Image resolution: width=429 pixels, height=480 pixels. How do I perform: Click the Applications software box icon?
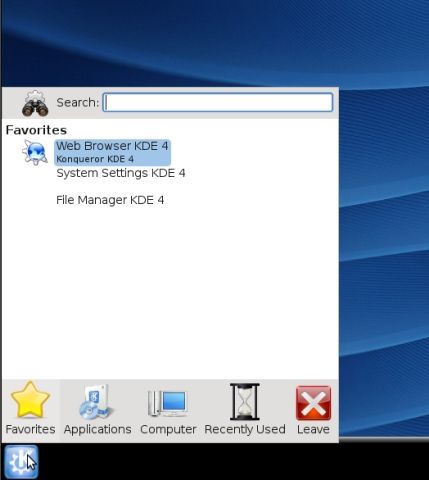pos(96,402)
